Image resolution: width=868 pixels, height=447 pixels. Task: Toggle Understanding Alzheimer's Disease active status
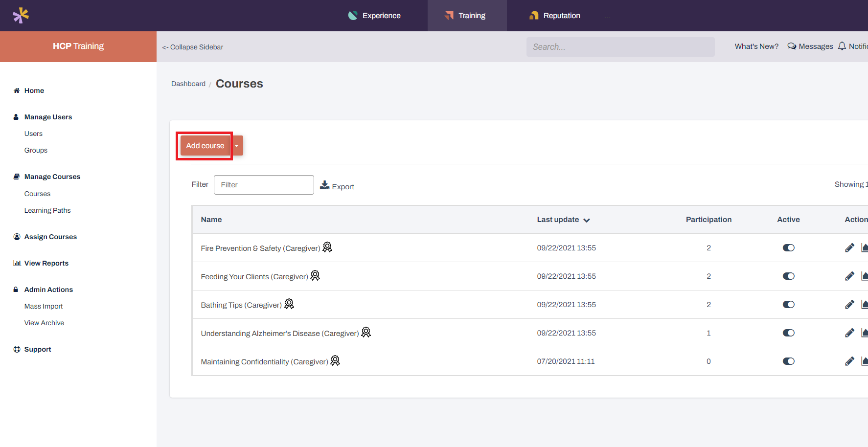(x=788, y=333)
